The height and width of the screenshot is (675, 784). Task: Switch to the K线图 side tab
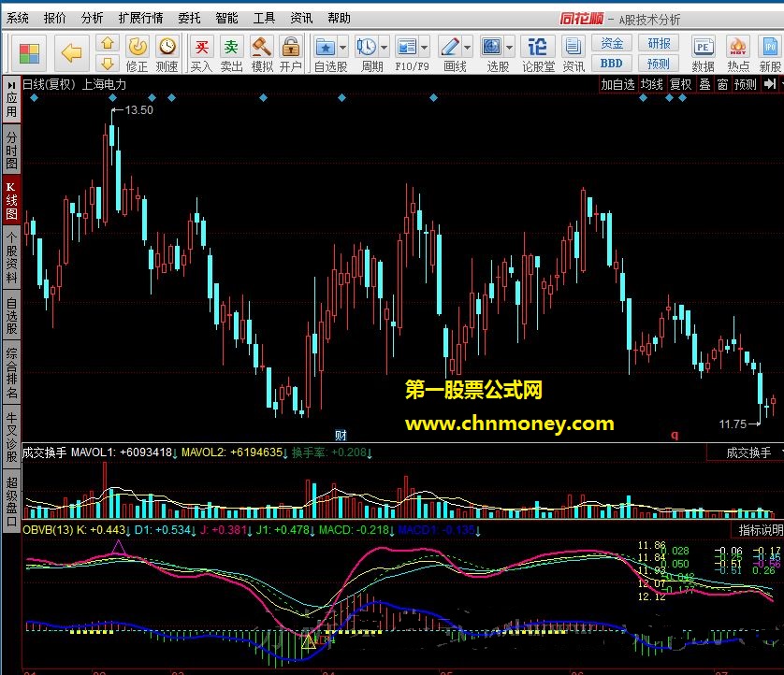pos(11,200)
